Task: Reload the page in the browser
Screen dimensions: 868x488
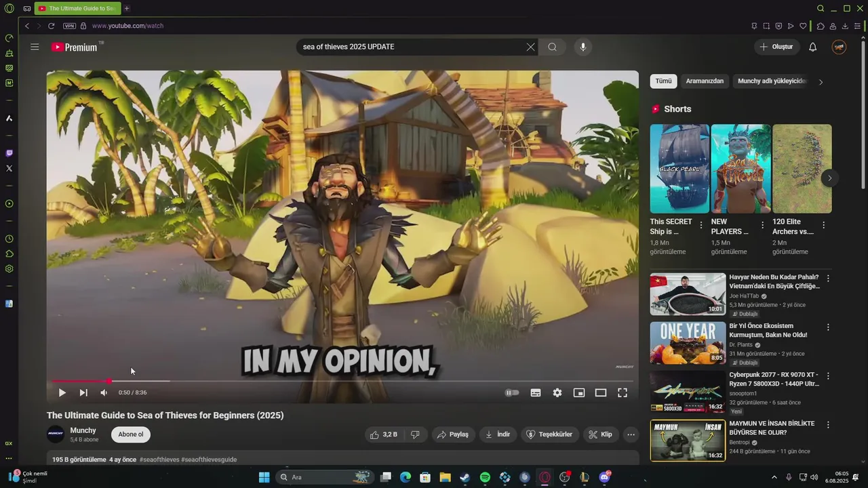Action: (x=51, y=26)
